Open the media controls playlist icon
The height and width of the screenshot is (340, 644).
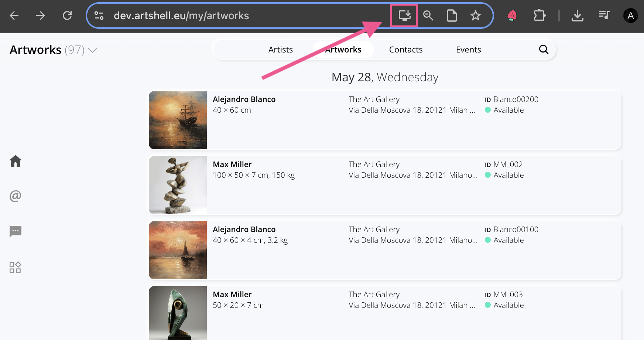click(604, 15)
